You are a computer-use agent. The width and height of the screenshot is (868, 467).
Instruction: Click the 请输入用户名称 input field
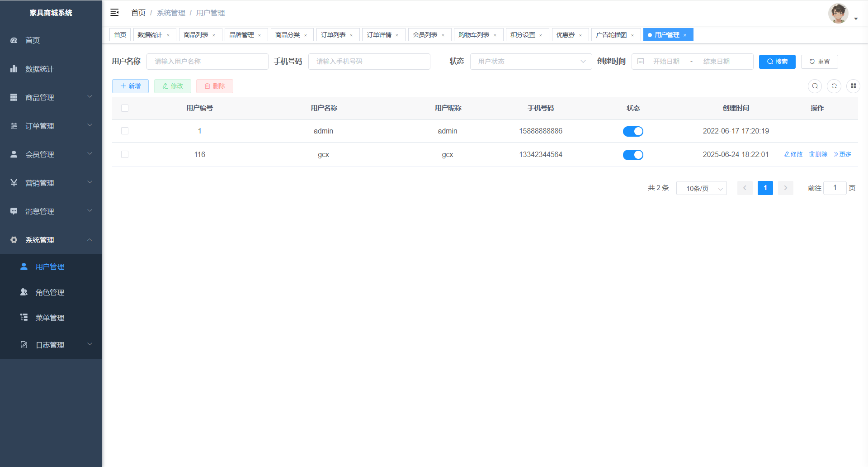(x=208, y=62)
